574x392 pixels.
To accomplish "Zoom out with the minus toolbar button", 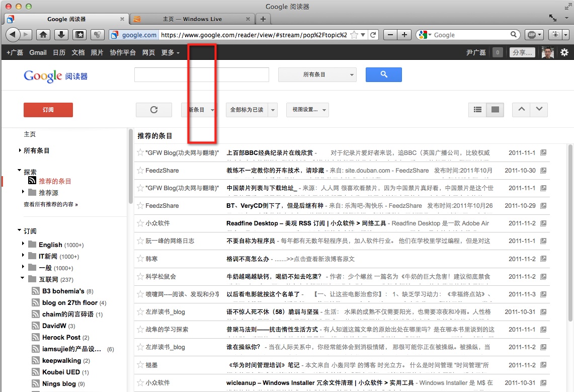I will (390, 35).
